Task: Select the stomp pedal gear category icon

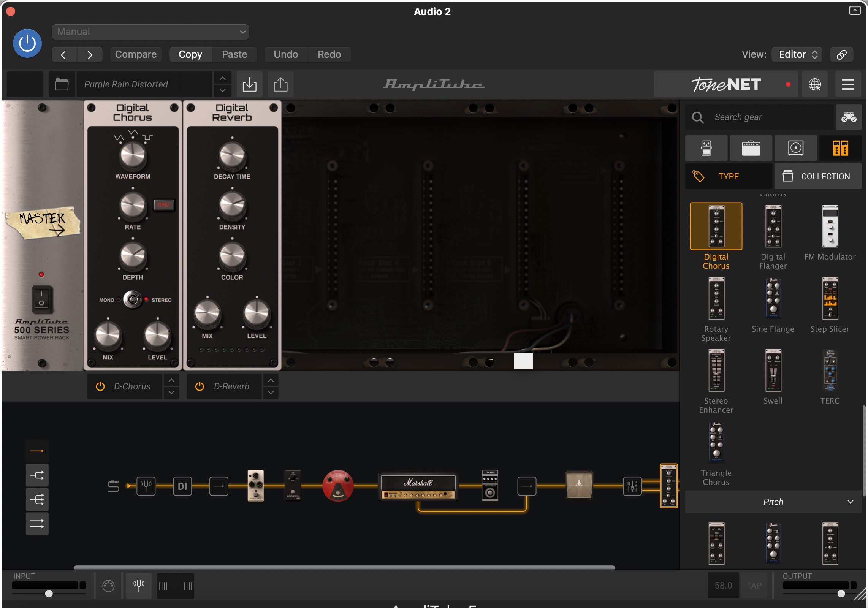Action: pos(706,148)
